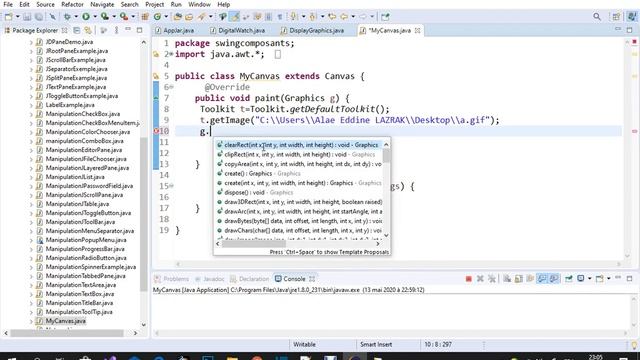Image resolution: width=640 pixels, height=360 pixels.
Task: Click the Open Perspective icon
Action: pyautogui.click(x=616, y=17)
